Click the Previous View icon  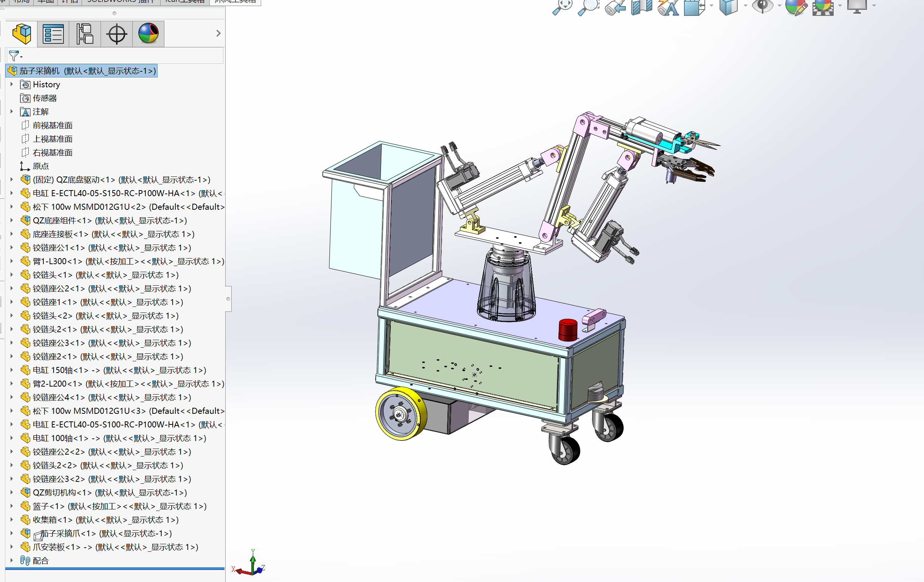coord(615,7)
